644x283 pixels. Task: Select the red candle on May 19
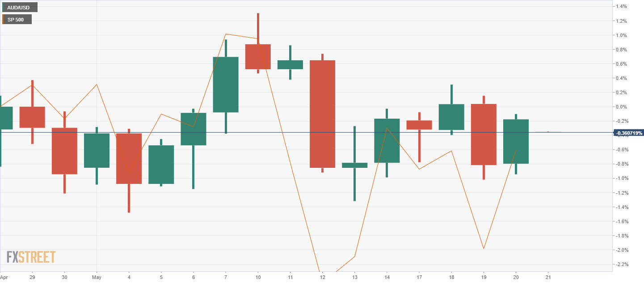pyautogui.click(x=484, y=134)
